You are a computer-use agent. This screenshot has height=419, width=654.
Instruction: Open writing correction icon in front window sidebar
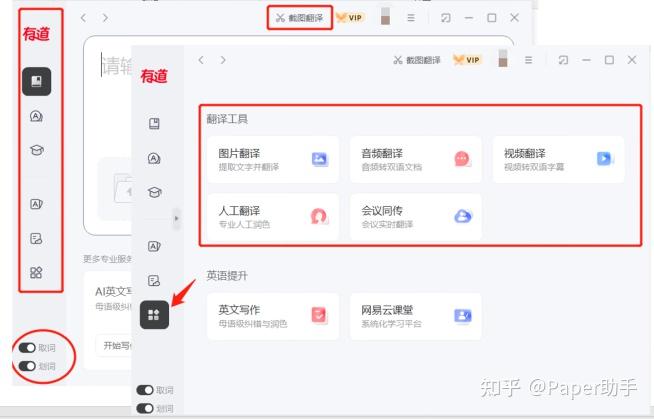click(154, 281)
